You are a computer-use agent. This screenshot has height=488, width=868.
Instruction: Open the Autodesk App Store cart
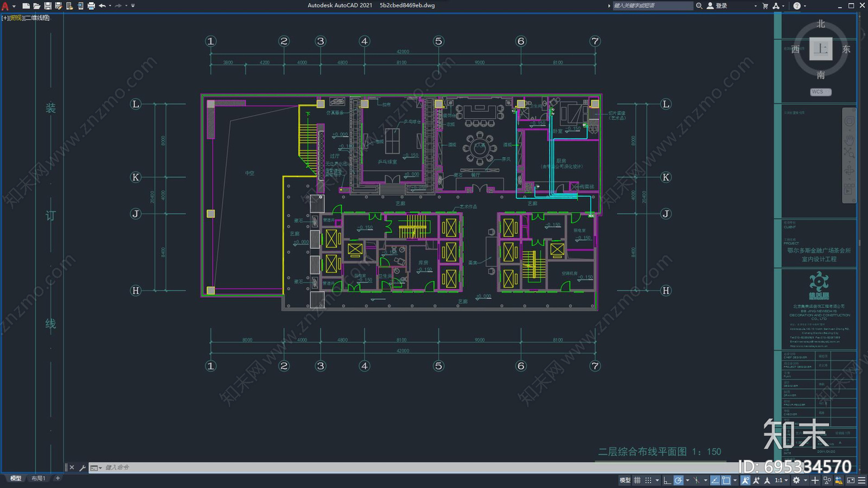pos(765,6)
